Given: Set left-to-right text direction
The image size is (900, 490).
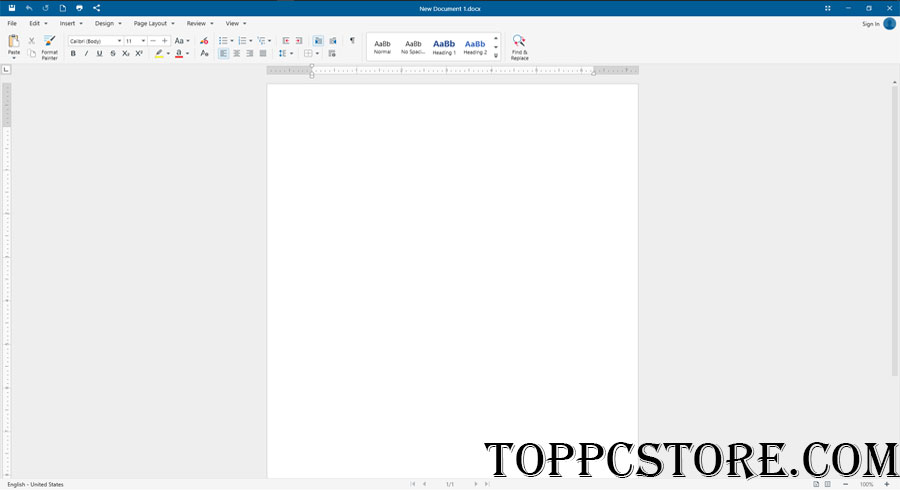Looking at the screenshot, I should (x=318, y=41).
